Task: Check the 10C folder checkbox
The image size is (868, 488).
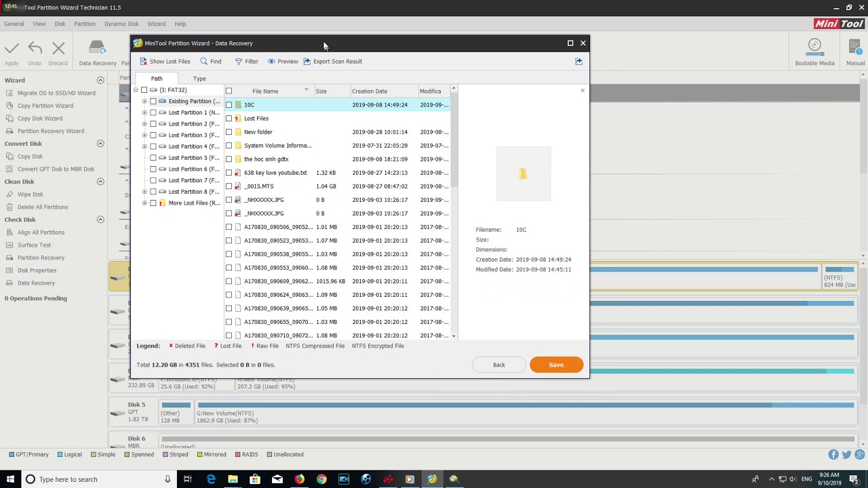Action: pyautogui.click(x=229, y=104)
